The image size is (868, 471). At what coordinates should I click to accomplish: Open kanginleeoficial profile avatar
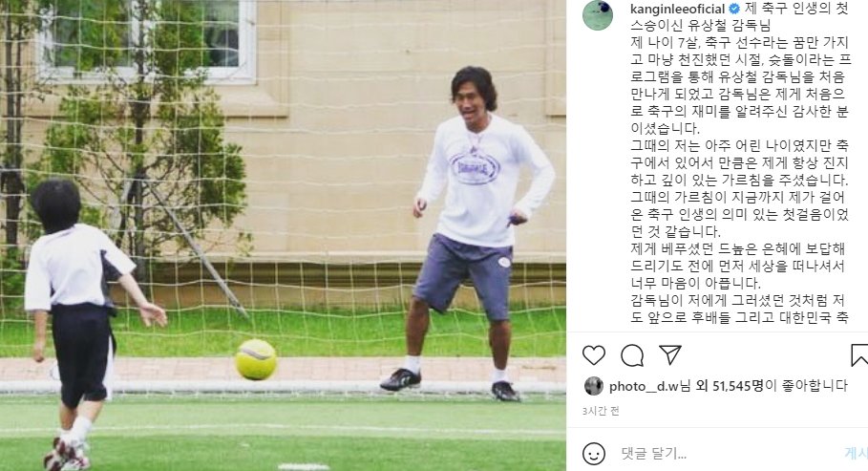(x=598, y=15)
